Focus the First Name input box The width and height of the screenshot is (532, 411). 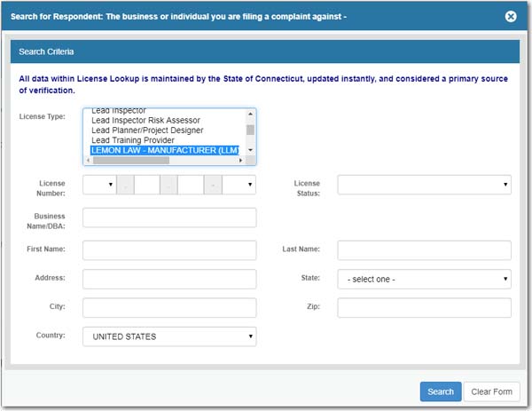coord(169,250)
